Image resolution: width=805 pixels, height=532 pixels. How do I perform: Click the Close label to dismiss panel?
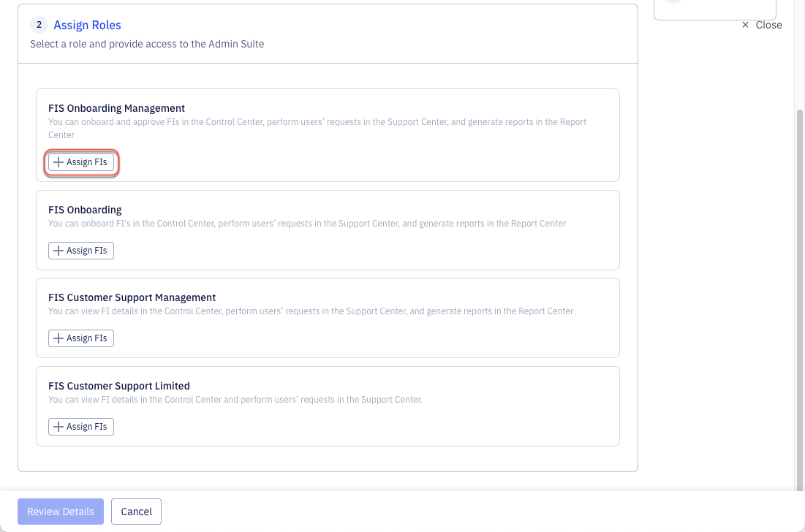point(768,24)
